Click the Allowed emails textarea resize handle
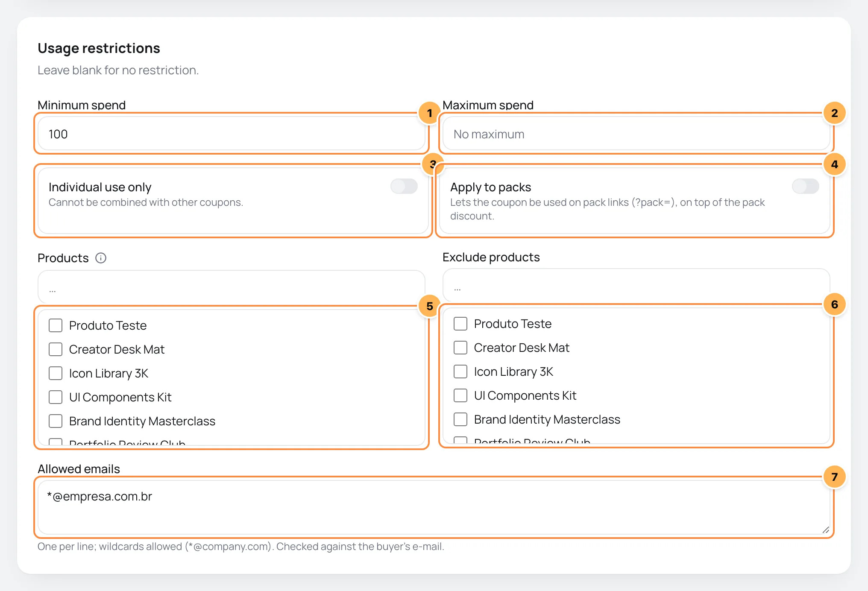Image resolution: width=868 pixels, height=591 pixels. [x=825, y=530]
